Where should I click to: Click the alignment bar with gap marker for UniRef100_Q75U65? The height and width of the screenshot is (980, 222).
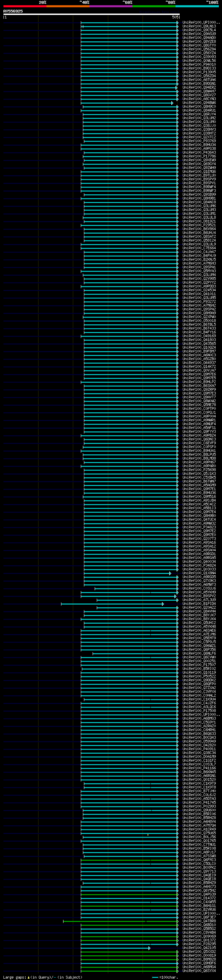click(x=129, y=833)
